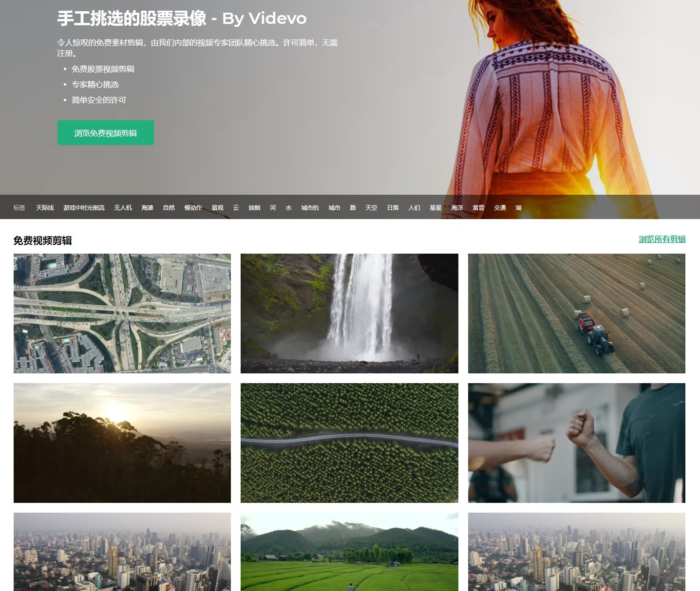Screen dimensions: 700x591
Task: Choose the 湖 tag
Action: pos(518,207)
